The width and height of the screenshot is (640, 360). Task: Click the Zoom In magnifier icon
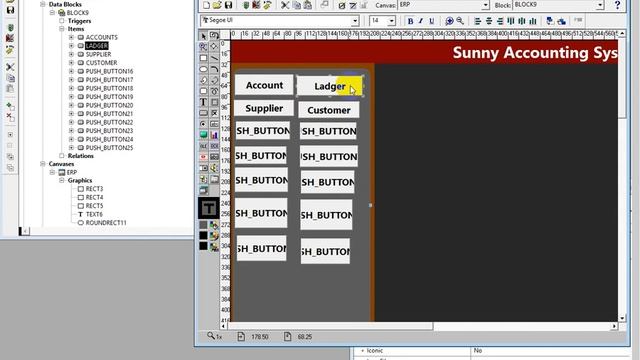pyautogui.click(x=449, y=21)
